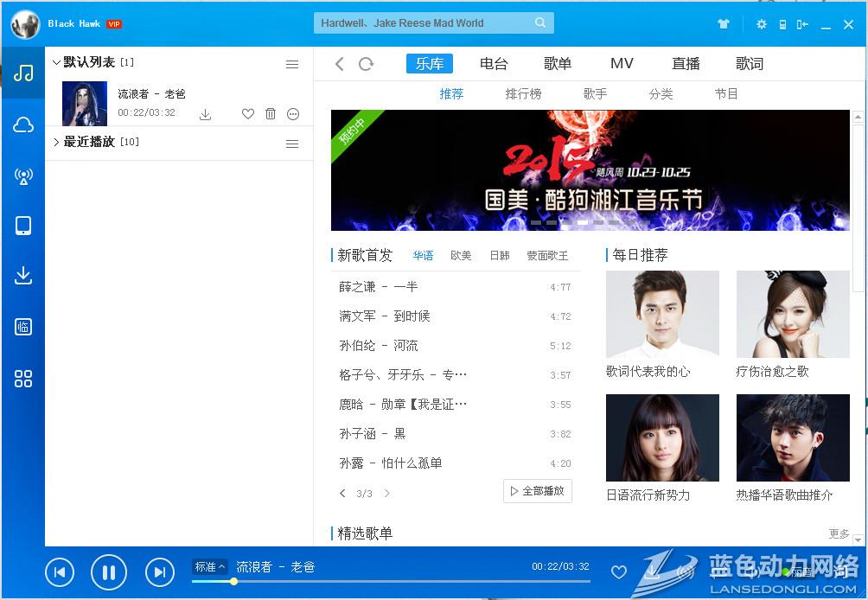Click the search box at the top
This screenshot has height=600, width=868.
(424, 23)
